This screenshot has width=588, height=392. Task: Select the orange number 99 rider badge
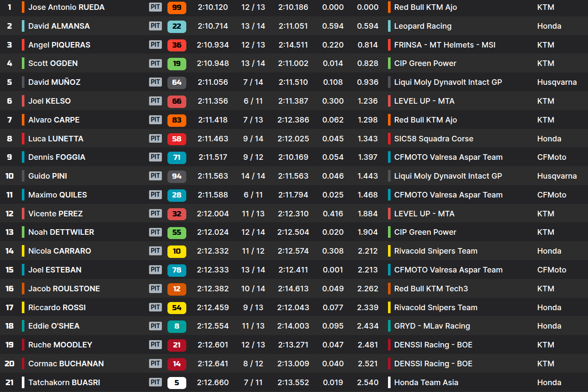click(x=176, y=7)
